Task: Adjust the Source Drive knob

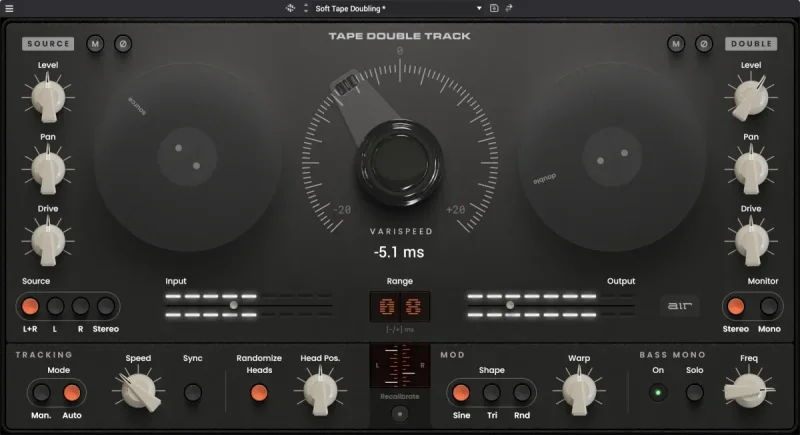Action: tap(48, 241)
